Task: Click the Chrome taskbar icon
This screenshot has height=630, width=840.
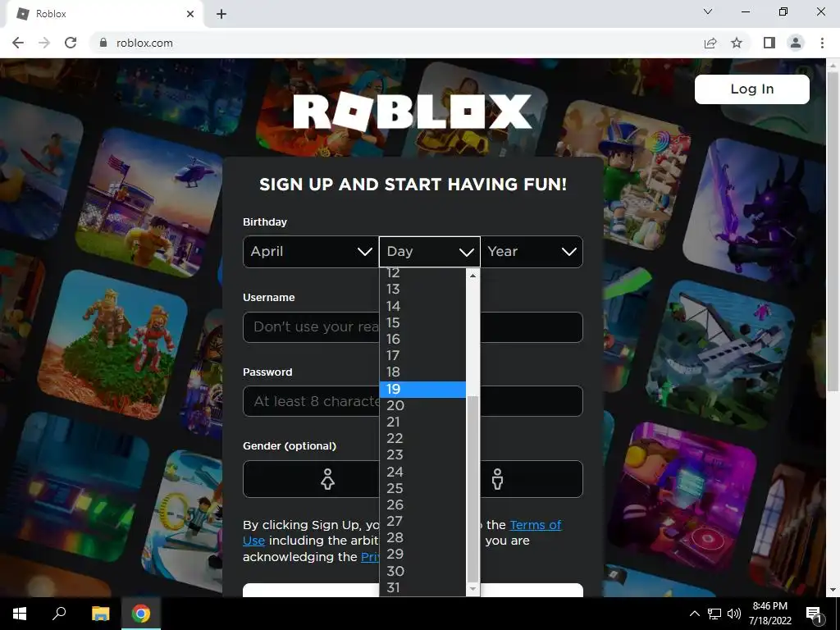Action: [x=141, y=614]
